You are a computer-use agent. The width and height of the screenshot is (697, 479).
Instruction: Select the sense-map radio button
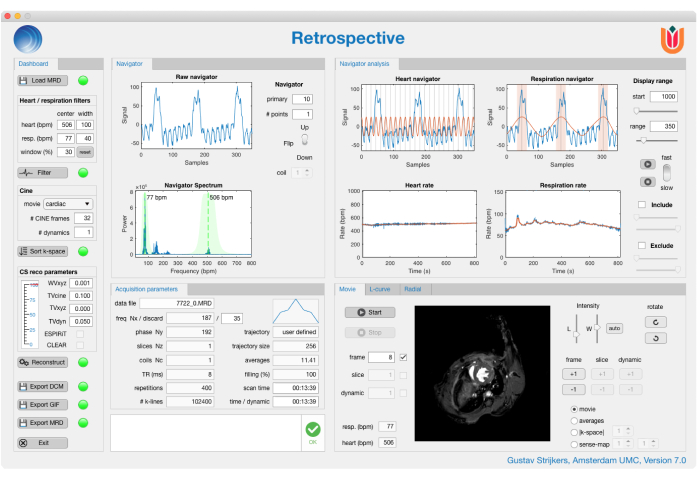(x=574, y=444)
